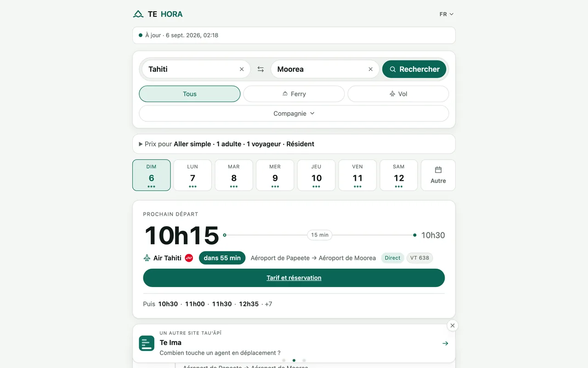Open the FR language dropdown
The height and width of the screenshot is (368, 588).
point(447,14)
